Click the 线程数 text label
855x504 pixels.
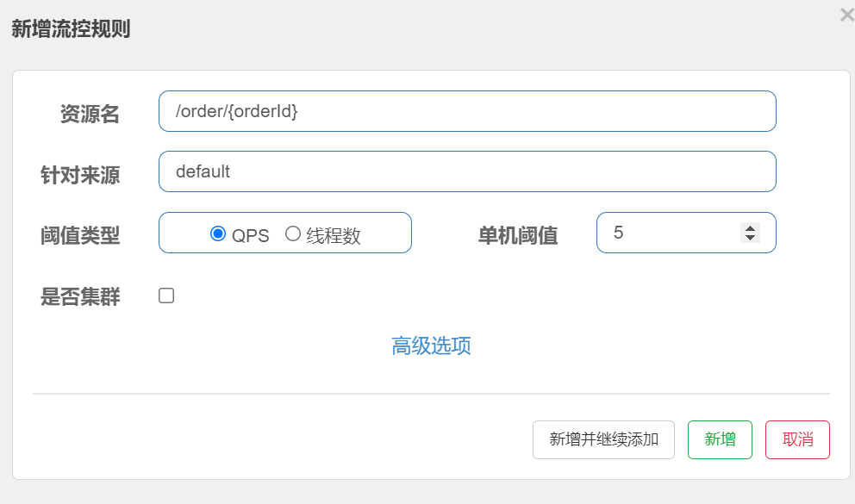334,236
